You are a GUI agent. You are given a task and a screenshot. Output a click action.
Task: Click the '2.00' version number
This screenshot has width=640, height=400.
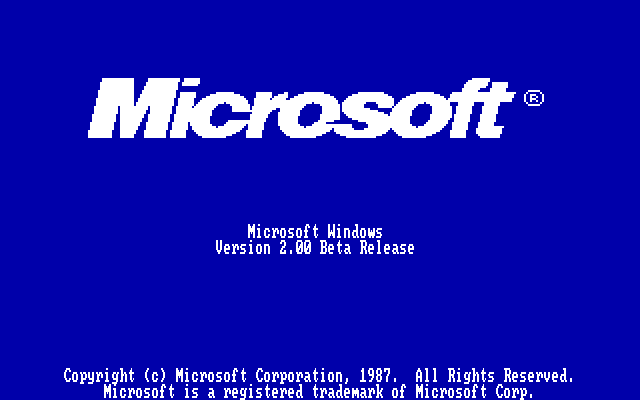point(295,248)
